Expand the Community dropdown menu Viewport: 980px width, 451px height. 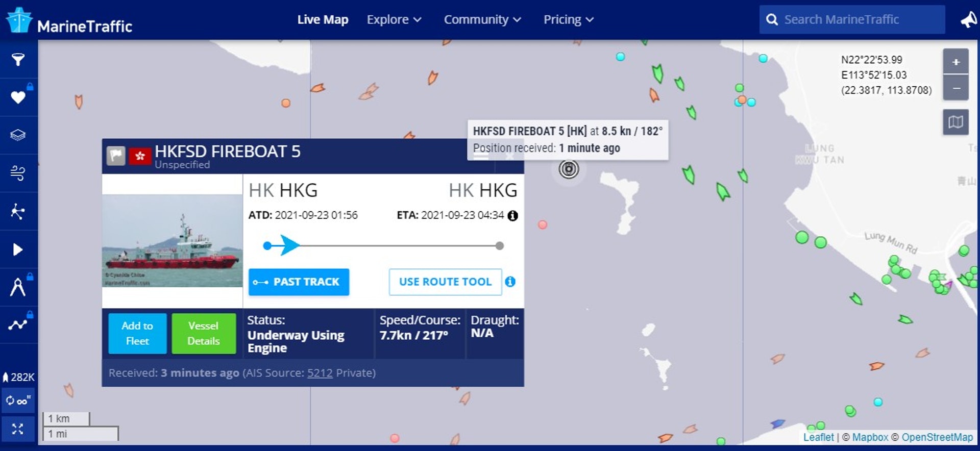coord(482,20)
